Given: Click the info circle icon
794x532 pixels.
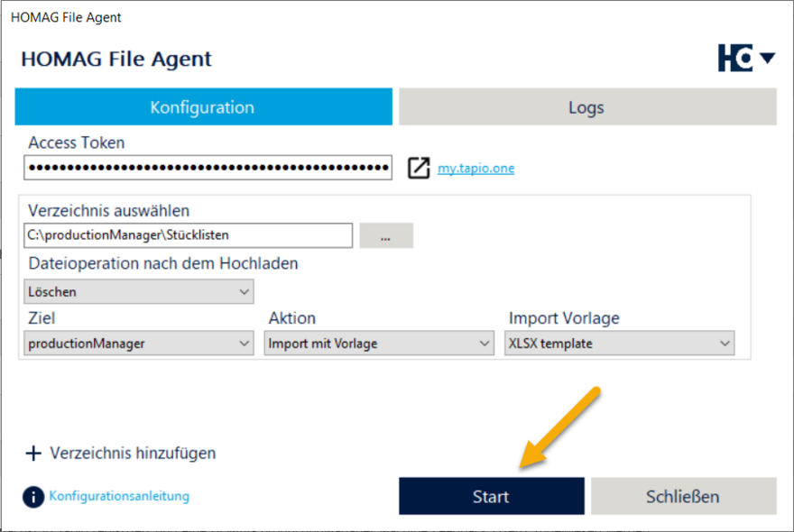Looking at the screenshot, I should (33, 497).
